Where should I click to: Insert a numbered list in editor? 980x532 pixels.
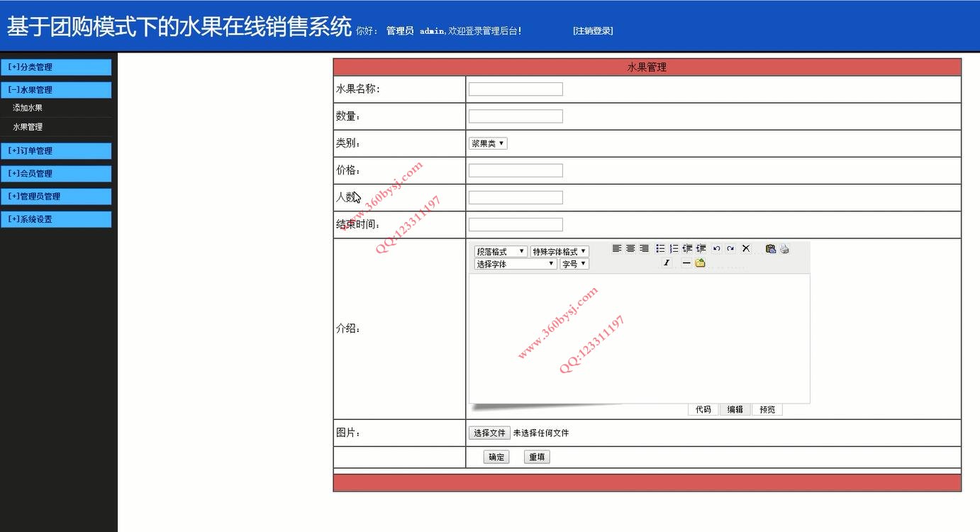tap(674, 248)
